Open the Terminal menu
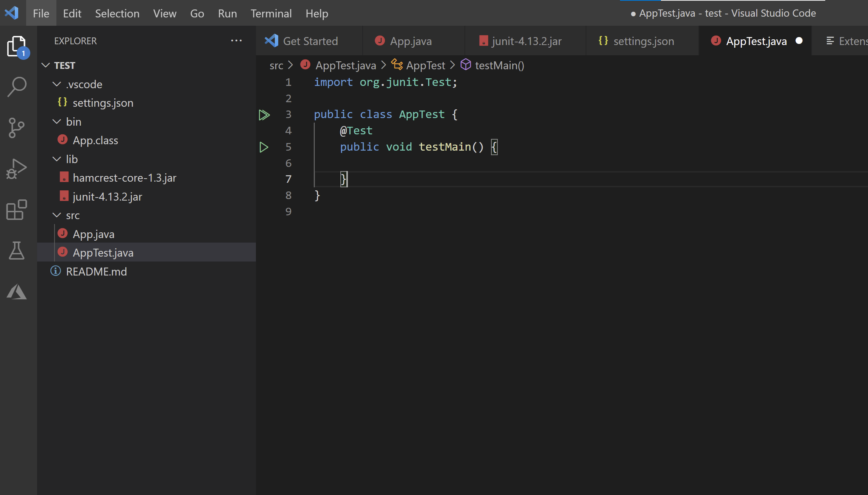Screen dimensions: 868x495 271,13
